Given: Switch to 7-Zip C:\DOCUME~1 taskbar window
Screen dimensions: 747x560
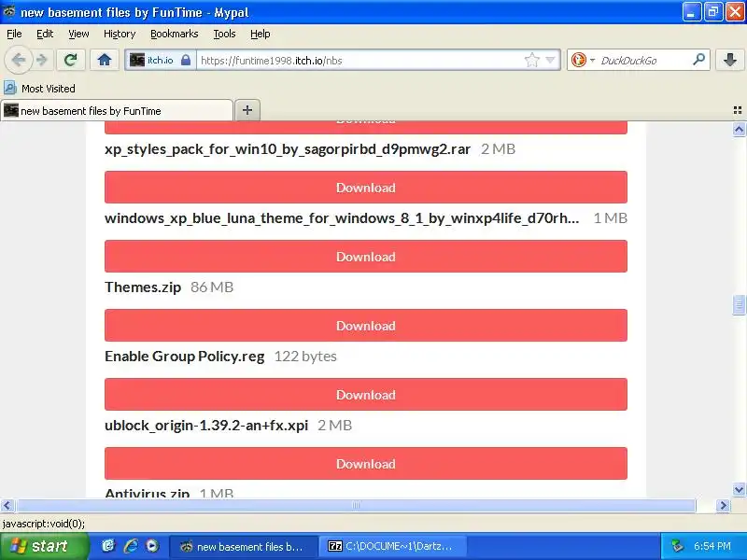Looking at the screenshot, I should tap(392, 547).
